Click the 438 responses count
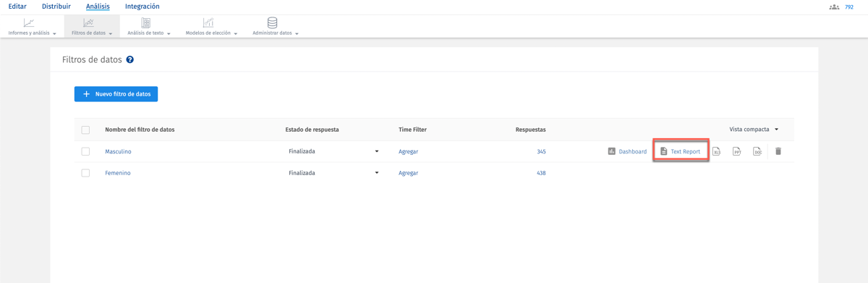868x283 pixels. click(x=541, y=173)
